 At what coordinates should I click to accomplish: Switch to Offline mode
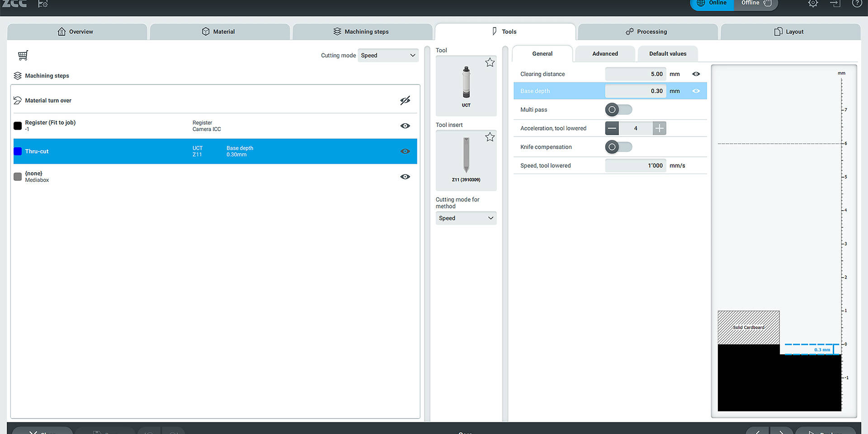(x=755, y=4)
